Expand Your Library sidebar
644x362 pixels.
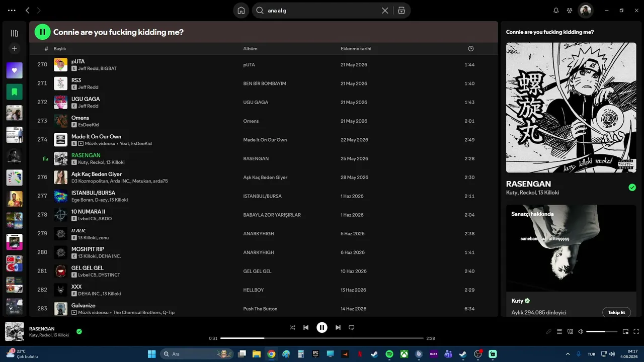coord(14,33)
